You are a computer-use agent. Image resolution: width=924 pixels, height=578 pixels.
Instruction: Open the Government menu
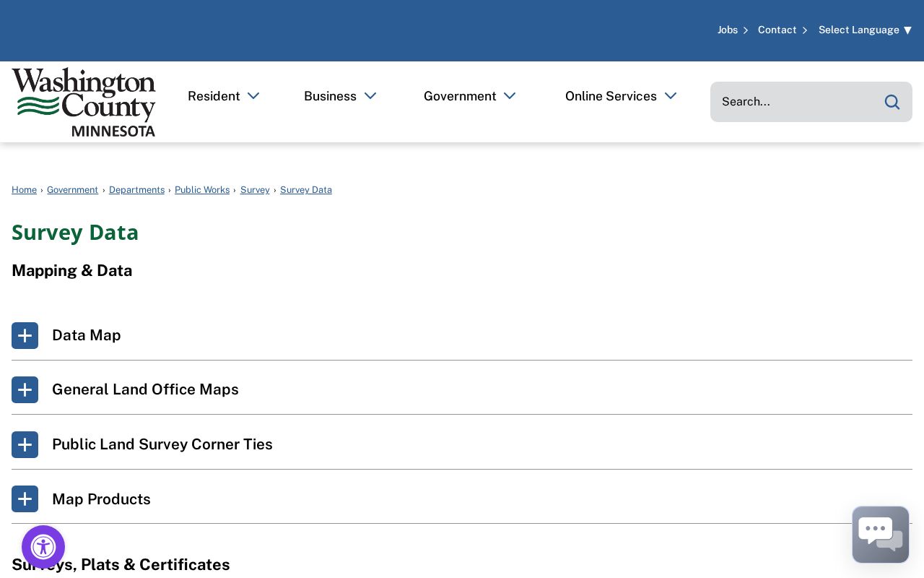470,96
